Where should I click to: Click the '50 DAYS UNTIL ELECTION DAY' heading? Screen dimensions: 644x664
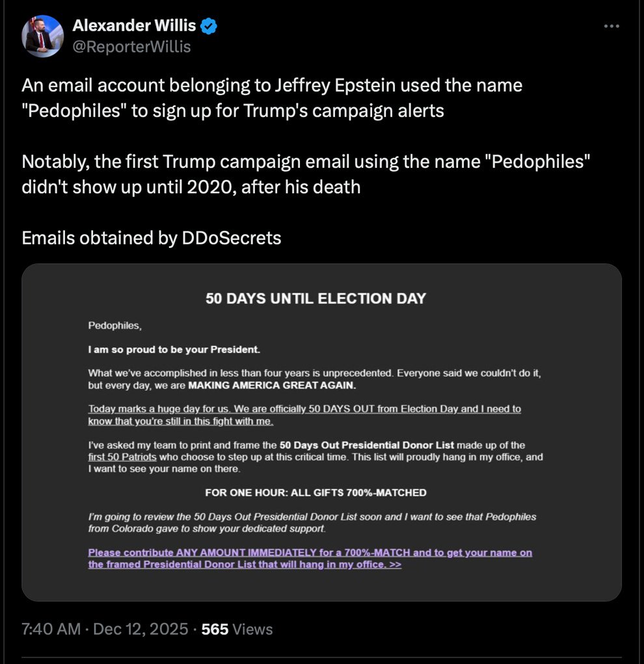[x=315, y=299]
